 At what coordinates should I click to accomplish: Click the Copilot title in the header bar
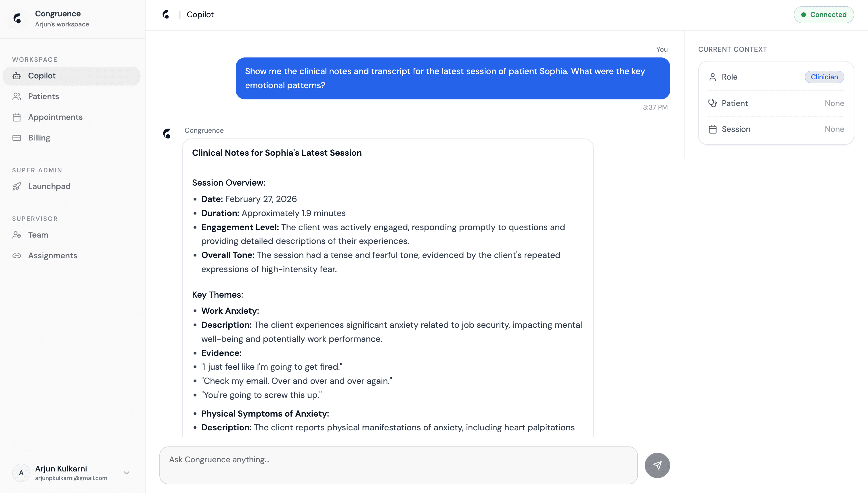click(x=200, y=15)
